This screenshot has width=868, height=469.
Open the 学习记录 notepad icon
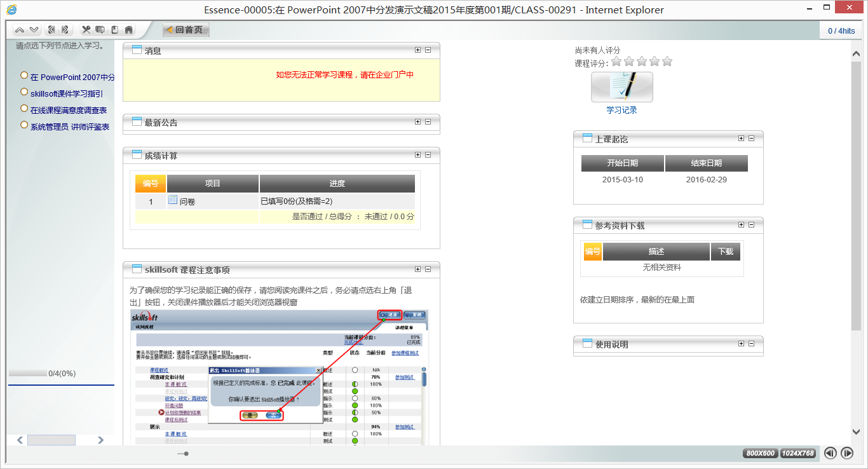click(x=621, y=87)
